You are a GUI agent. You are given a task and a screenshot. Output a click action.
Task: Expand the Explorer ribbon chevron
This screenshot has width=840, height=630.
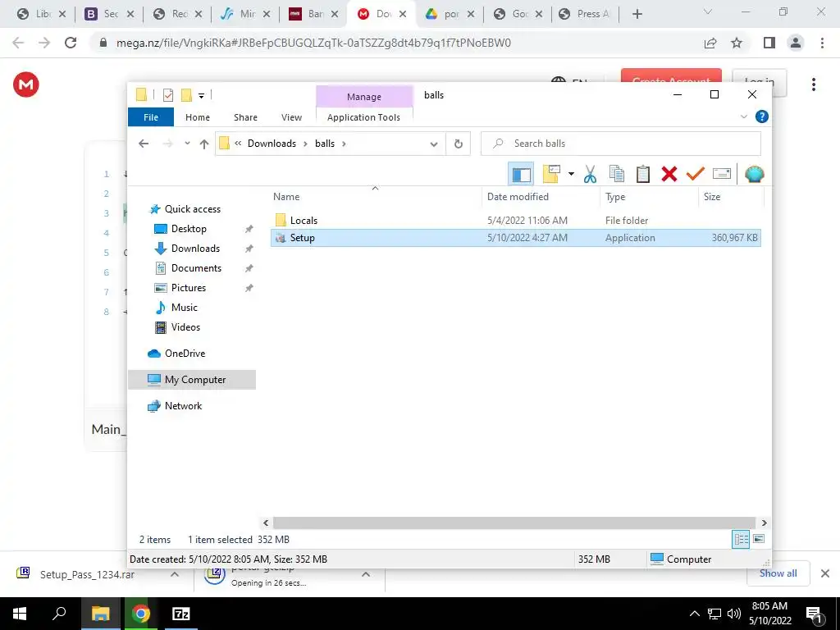point(743,116)
